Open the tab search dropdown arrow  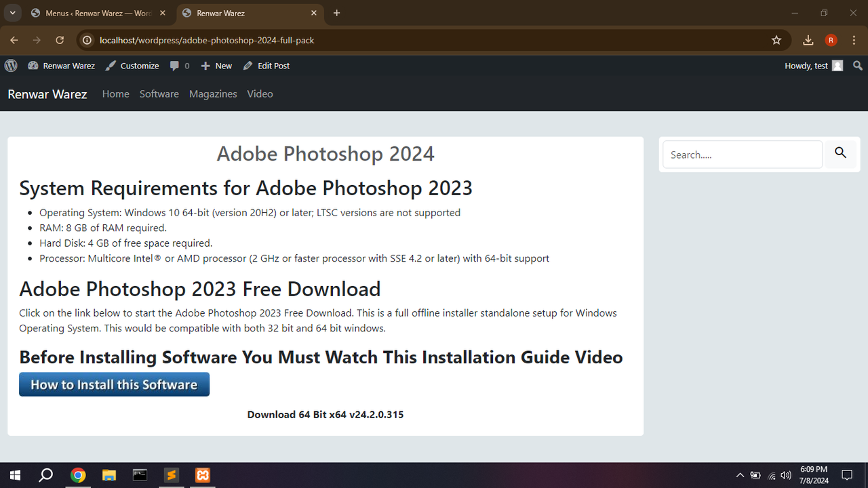[x=12, y=13]
